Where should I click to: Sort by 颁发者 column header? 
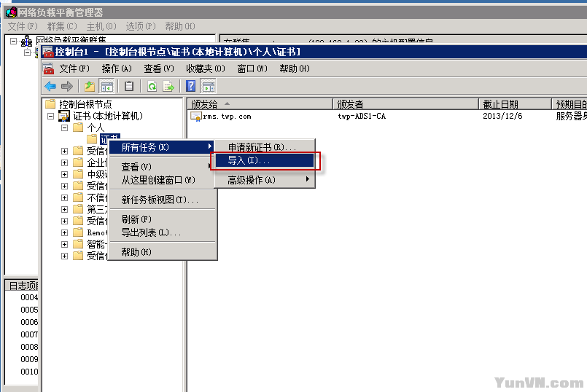[x=406, y=104]
